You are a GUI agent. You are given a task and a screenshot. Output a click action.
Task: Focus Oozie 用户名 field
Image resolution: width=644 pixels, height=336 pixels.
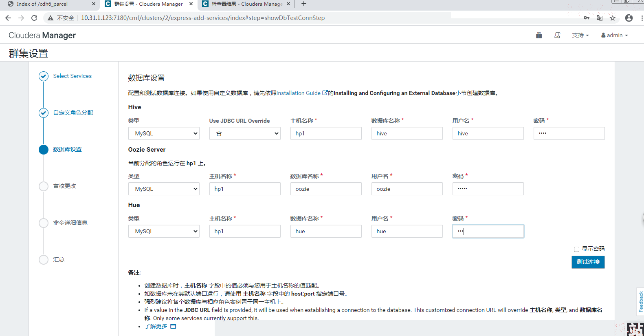coord(407,189)
